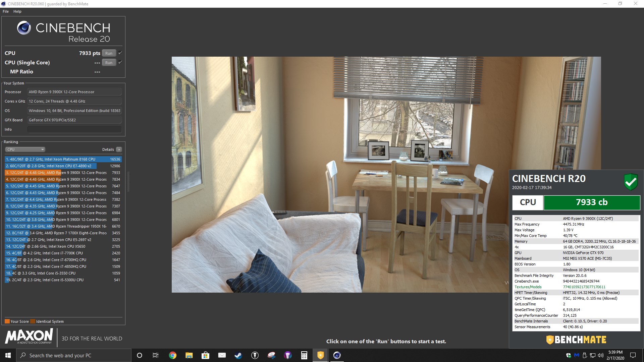Open the Calculator from taskbar
This screenshot has height=362, width=644.
pos(304,355)
